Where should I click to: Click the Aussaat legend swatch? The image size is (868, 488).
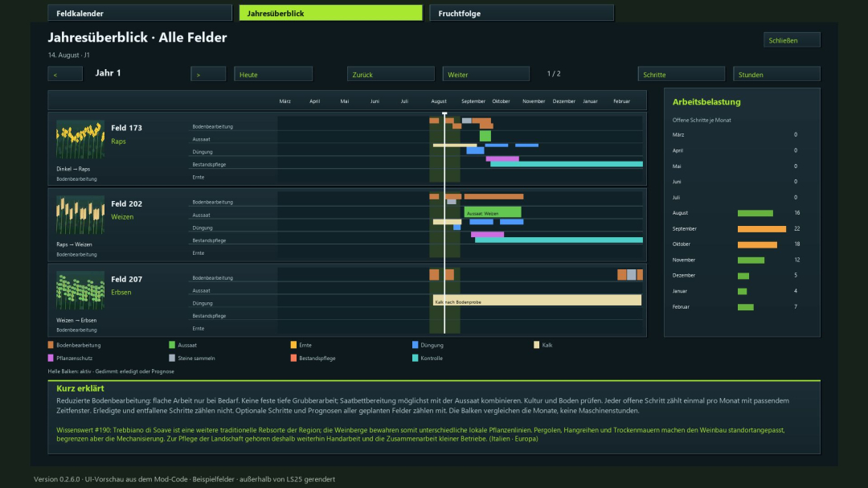[172, 345]
